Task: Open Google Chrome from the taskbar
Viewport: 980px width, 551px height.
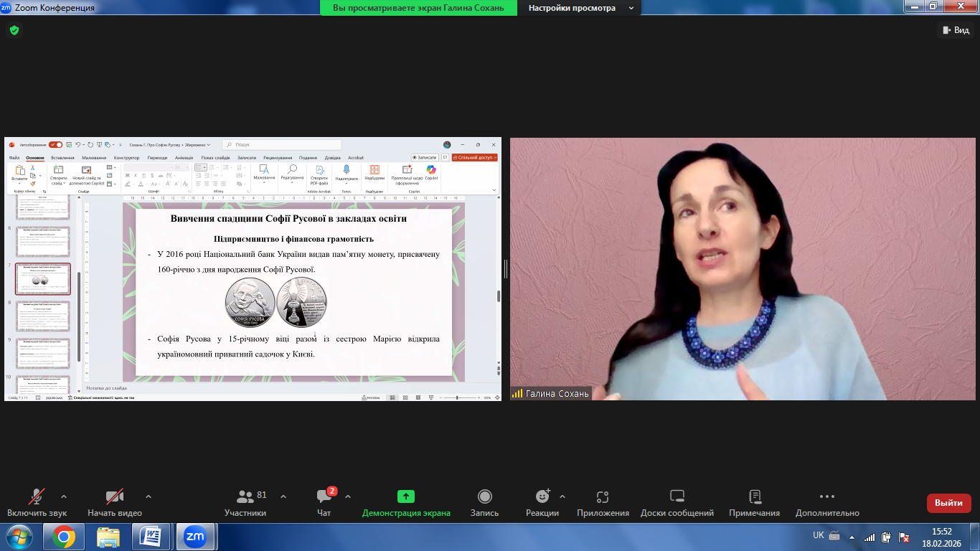Action: [x=64, y=537]
